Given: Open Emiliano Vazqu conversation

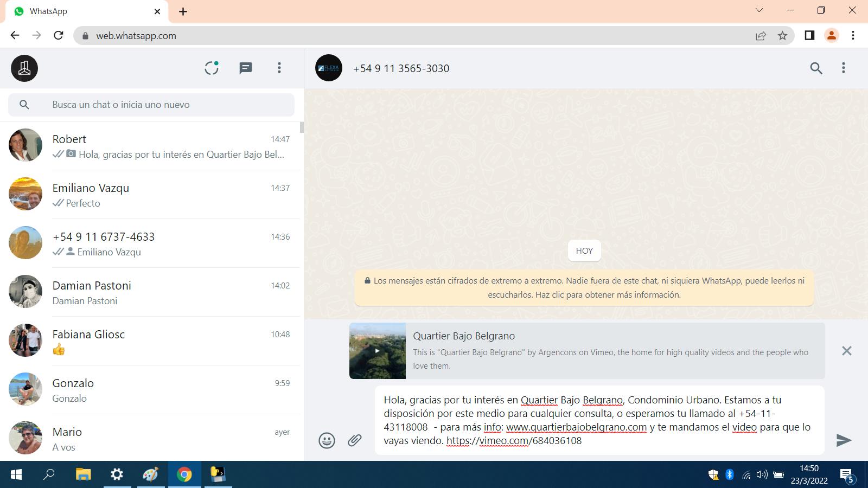Looking at the screenshot, I should point(150,195).
